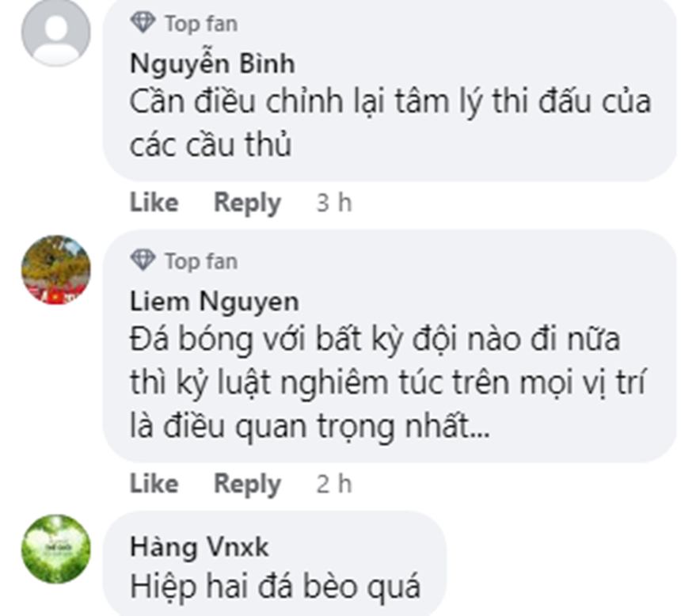The height and width of the screenshot is (616, 681).
Task: Click the Top fan diamond badge on Liem Nguyen's comment
Action: click(145, 260)
